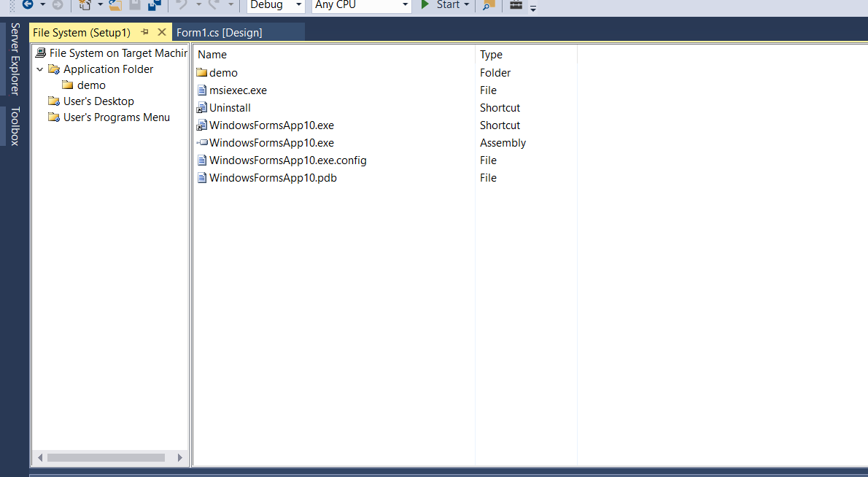Click the Undo arrow icon
The height and width of the screenshot is (477, 868).
point(182,4)
